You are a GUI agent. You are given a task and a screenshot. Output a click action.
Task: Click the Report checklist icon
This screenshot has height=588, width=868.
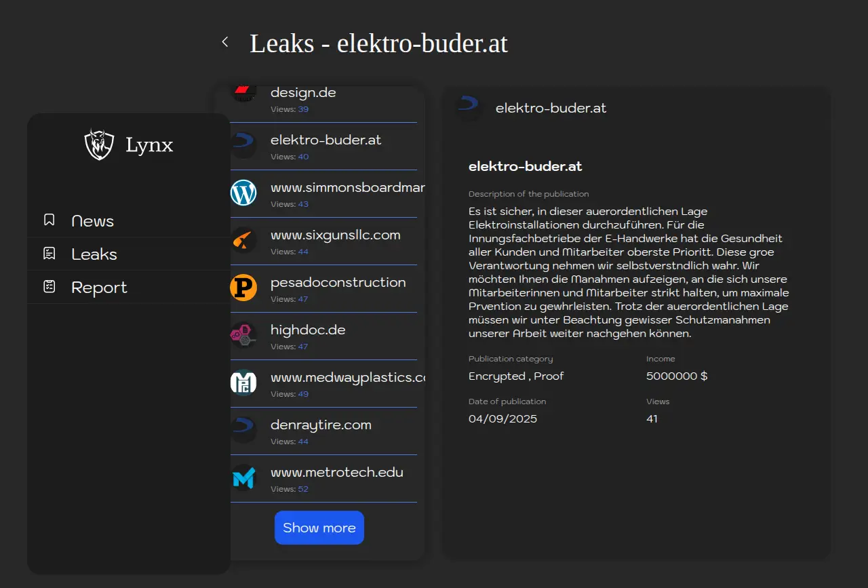click(49, 287)
